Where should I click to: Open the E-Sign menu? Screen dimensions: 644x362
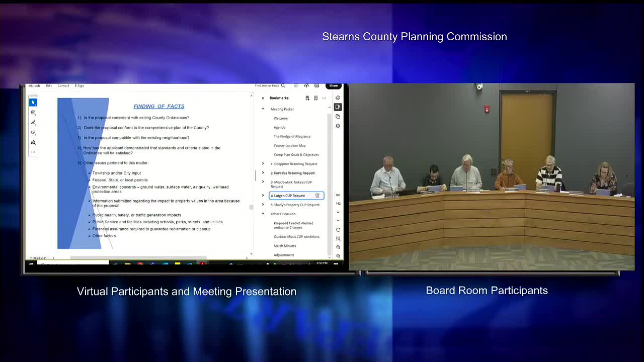79,86
